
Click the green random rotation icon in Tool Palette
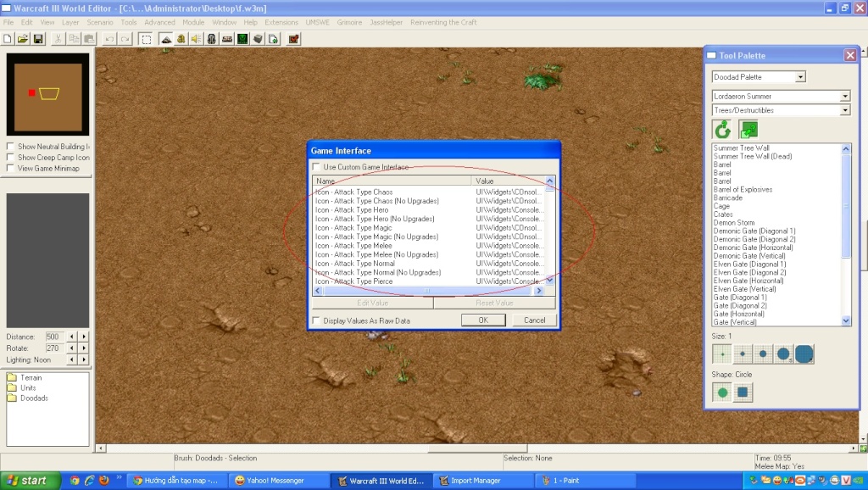pos(722,130)
